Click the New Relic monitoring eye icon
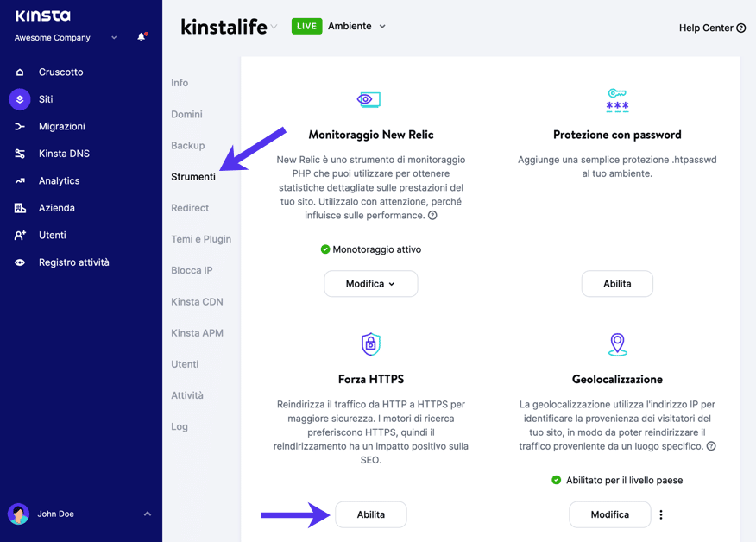 (369, 99)
